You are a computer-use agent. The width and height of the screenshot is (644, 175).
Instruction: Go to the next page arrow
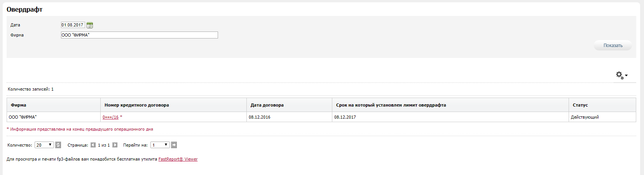point(115,145)
